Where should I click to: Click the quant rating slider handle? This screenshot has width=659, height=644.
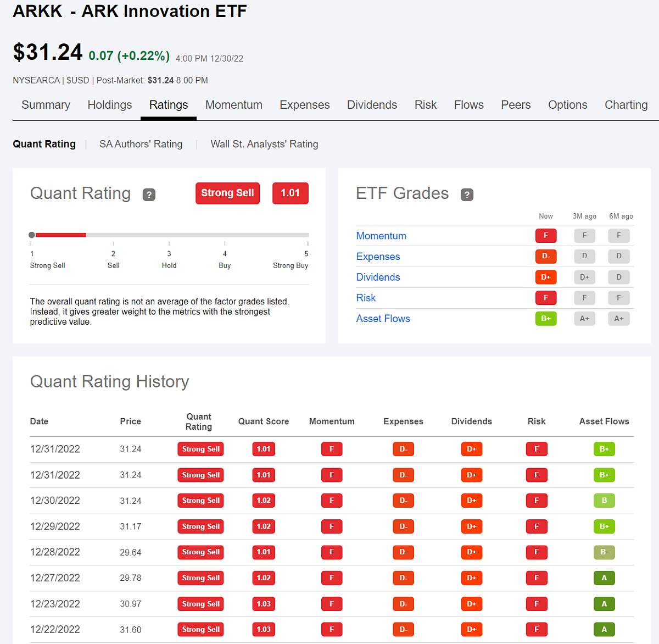32,235
